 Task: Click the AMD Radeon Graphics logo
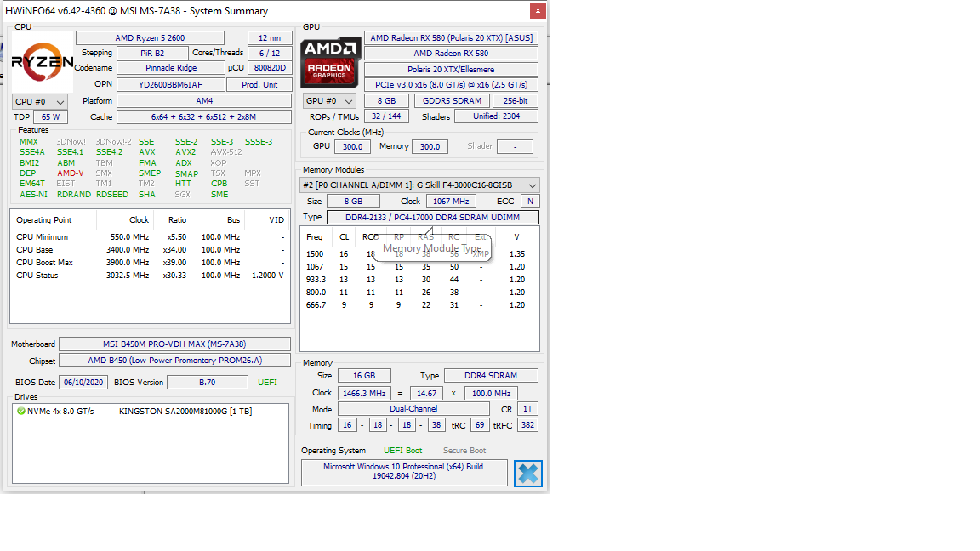(x=331, y=62)
